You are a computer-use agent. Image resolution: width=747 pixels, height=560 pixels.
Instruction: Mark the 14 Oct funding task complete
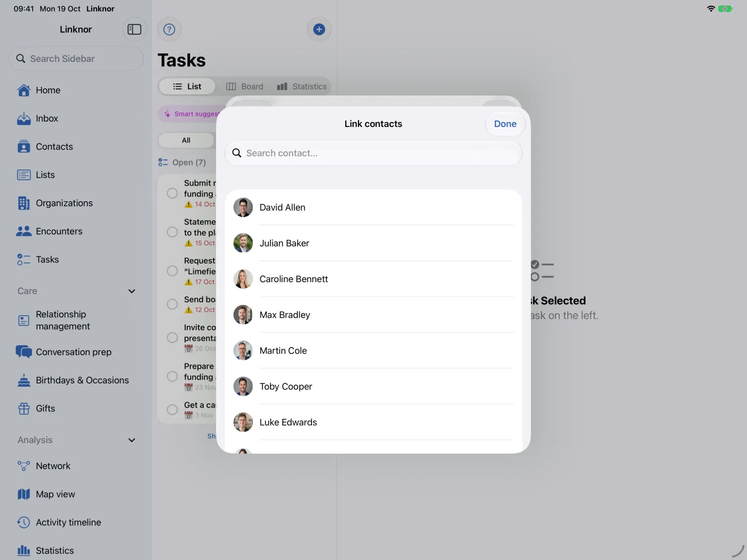pyautogui.click(x=172, y=193)
